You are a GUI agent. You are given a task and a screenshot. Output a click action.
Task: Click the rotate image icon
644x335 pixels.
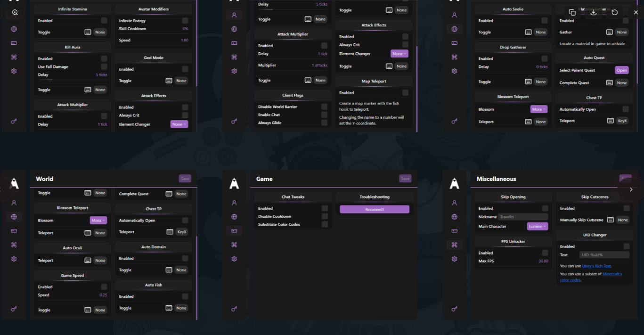coord(614,12)
